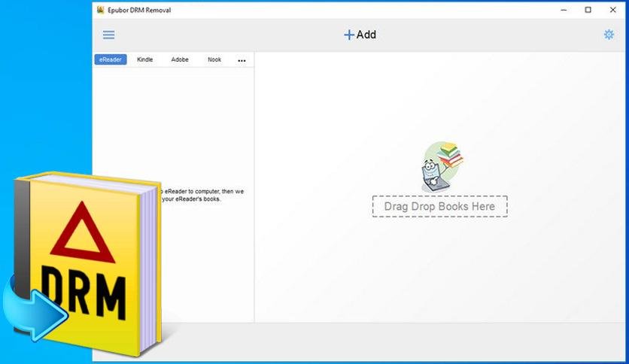Click the Epubor app icon in title bar
The width and height of the screenshot is (629, 364).
[x=100, y=10]
